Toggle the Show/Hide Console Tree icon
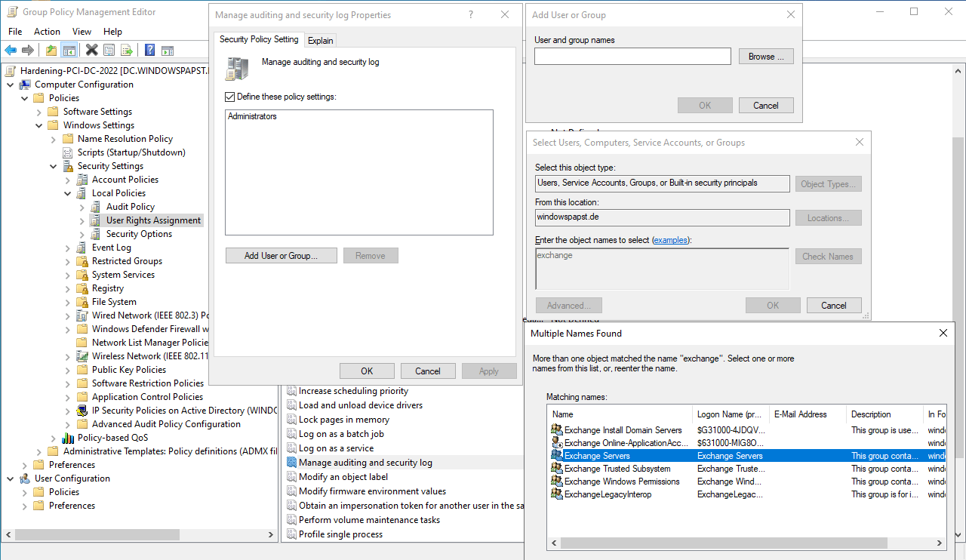Screen dimensions: 966x560 [69, 51]
